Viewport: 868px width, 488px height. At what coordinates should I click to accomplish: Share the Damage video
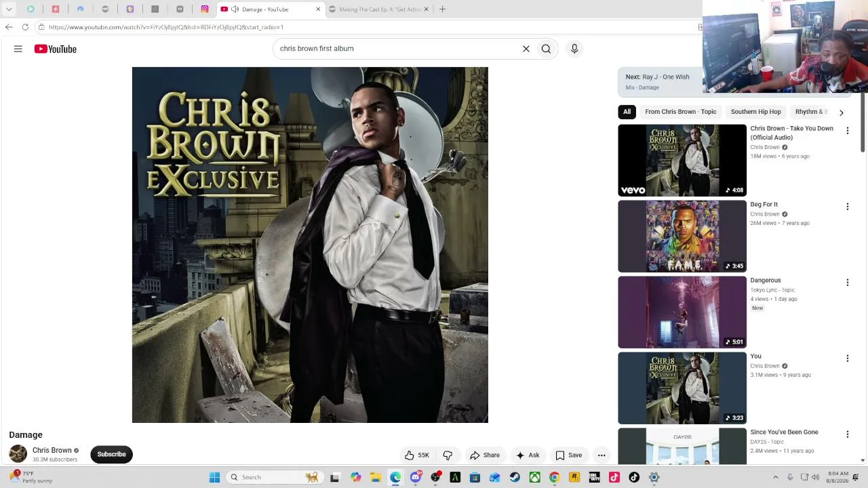(x=486, y=455)
